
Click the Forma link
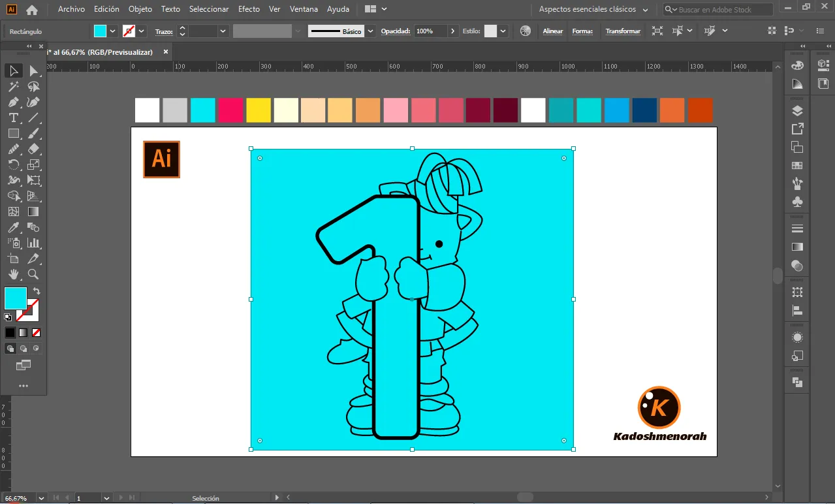582,31
